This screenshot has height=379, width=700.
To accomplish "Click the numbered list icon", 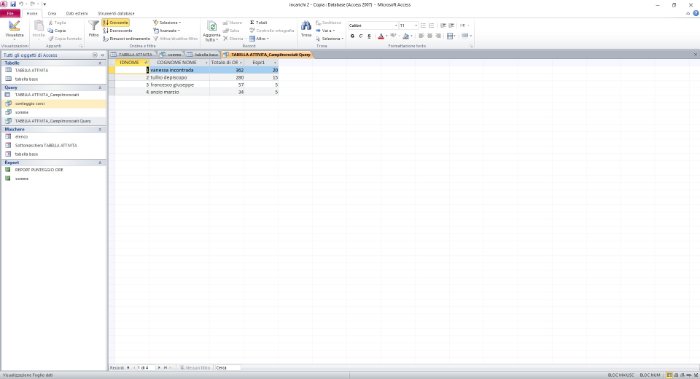I will tap(431, 25).
